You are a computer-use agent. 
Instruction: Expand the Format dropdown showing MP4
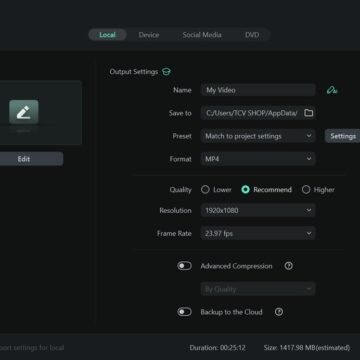point(258,159)
